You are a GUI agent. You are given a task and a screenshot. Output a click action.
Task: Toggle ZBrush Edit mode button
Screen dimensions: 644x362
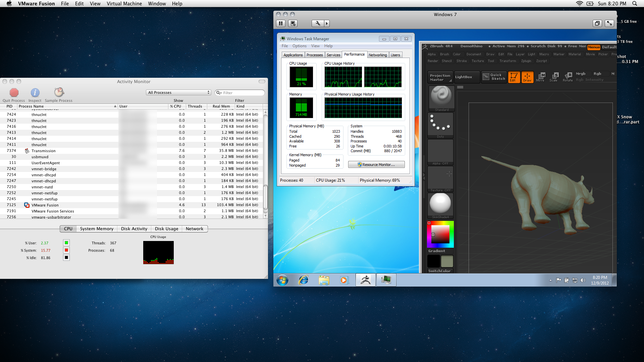[x=514, y=77]
